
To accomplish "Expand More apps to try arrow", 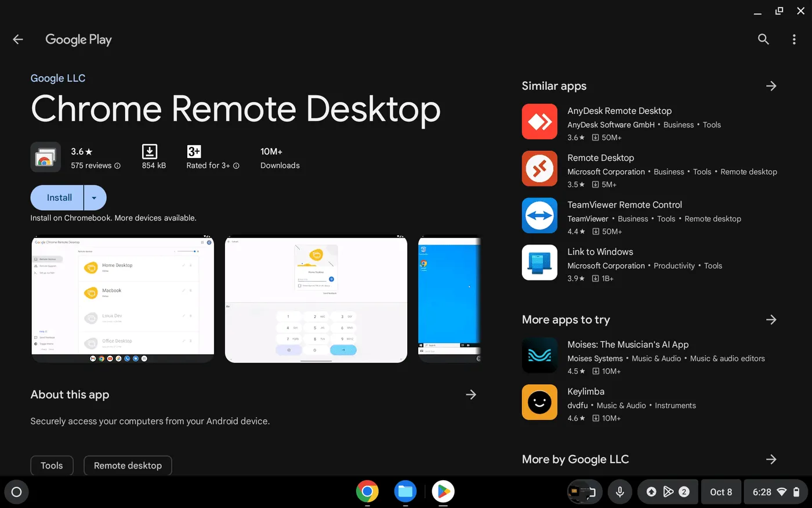I will (x=771, y=320).
